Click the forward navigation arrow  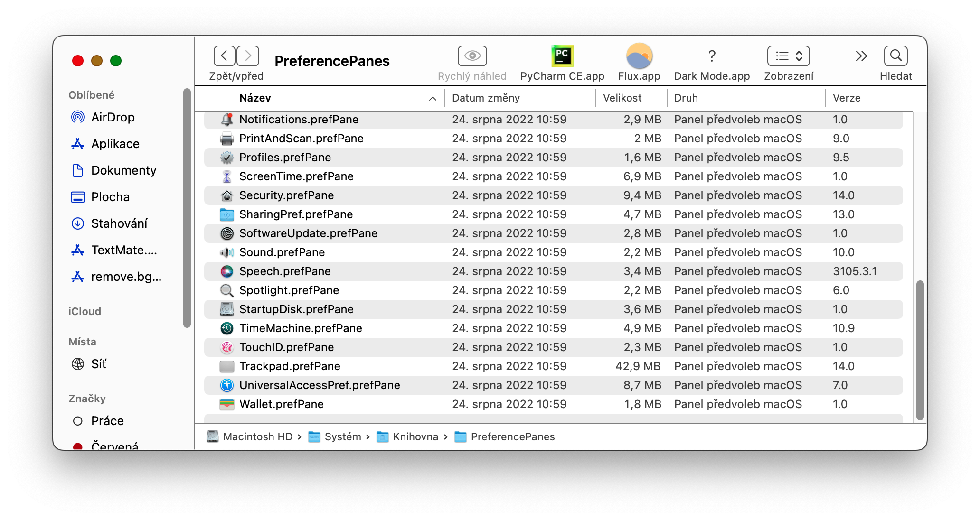click(x=248, y=56)
